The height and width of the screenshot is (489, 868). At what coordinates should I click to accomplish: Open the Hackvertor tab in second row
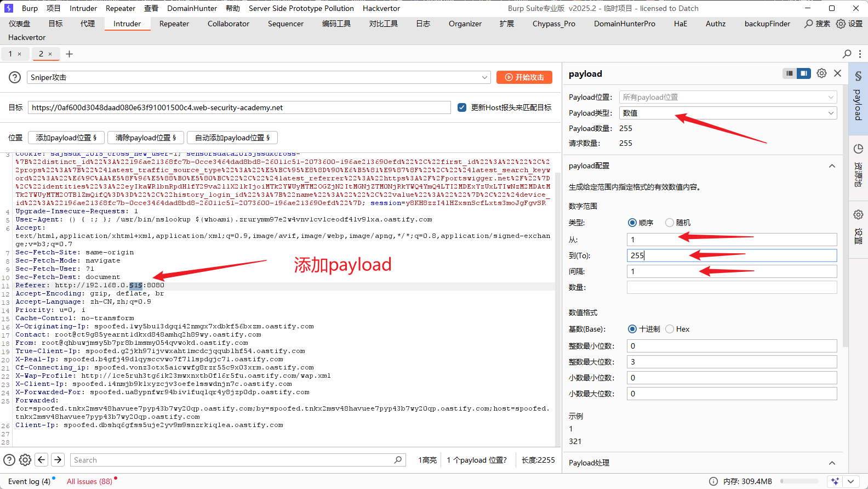coord(27,37)
